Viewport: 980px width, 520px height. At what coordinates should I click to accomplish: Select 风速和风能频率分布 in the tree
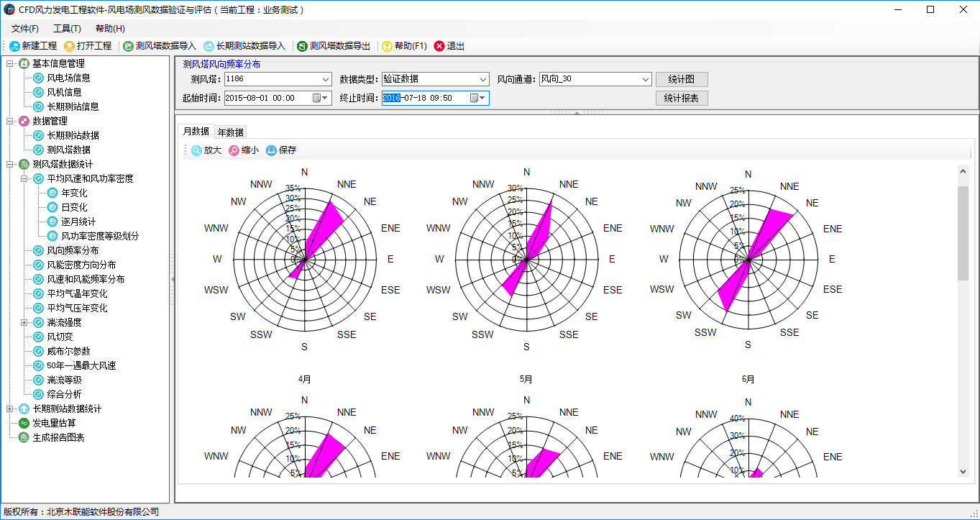[86, 279]
